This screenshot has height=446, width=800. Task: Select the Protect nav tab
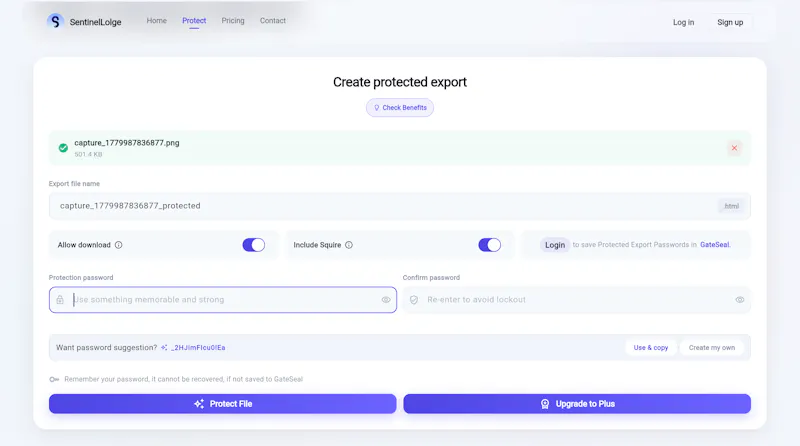click(x=194, y=21)
